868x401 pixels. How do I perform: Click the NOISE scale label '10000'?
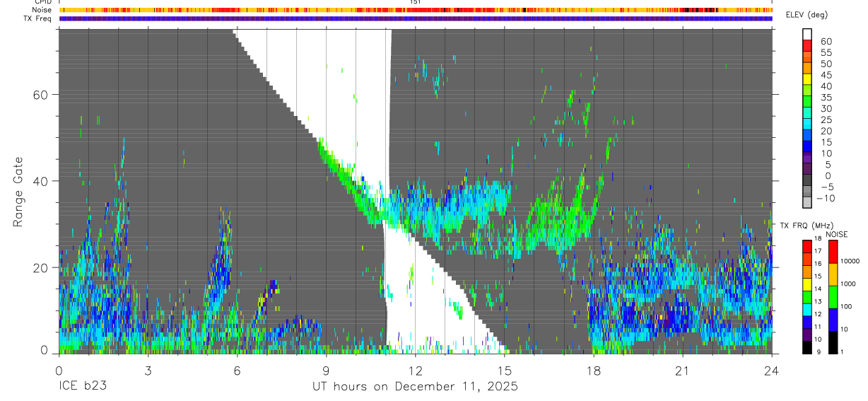point(849,262)
